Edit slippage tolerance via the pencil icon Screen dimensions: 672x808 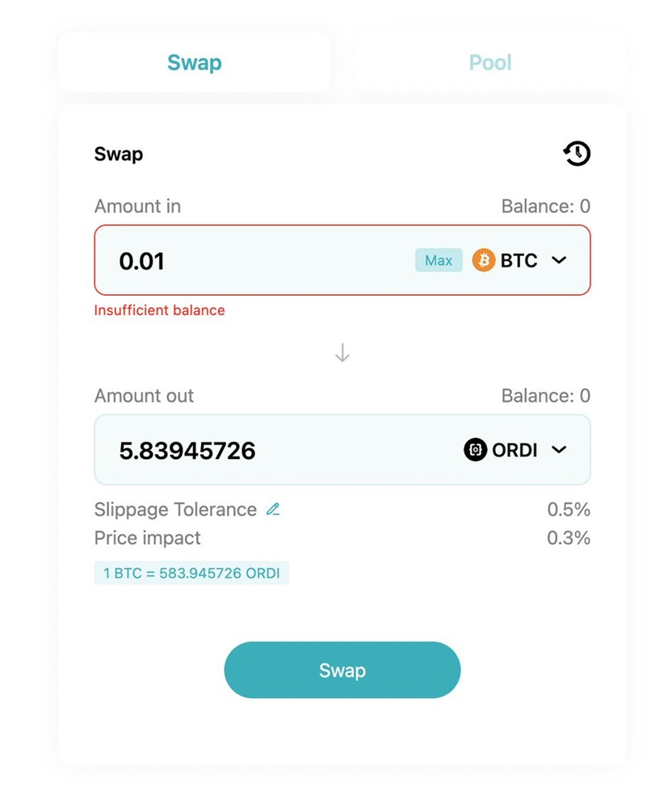pos(273,510)
